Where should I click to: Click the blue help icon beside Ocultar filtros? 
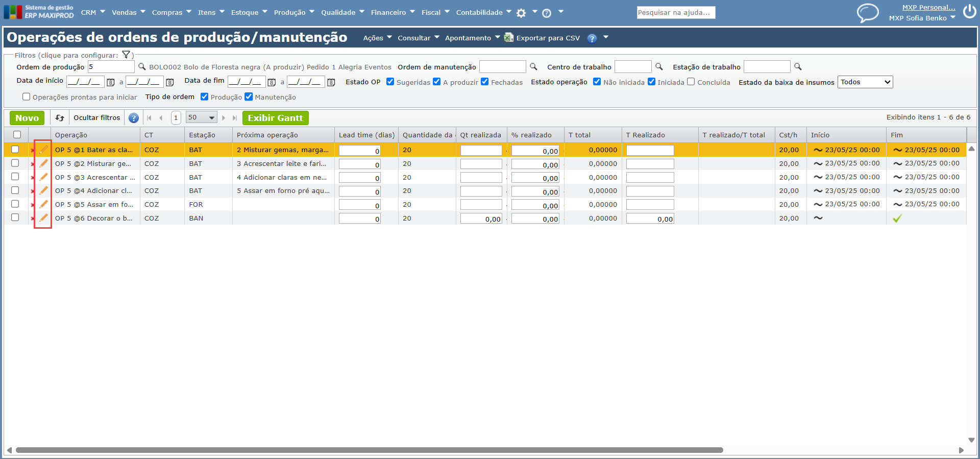pos(134,118)
